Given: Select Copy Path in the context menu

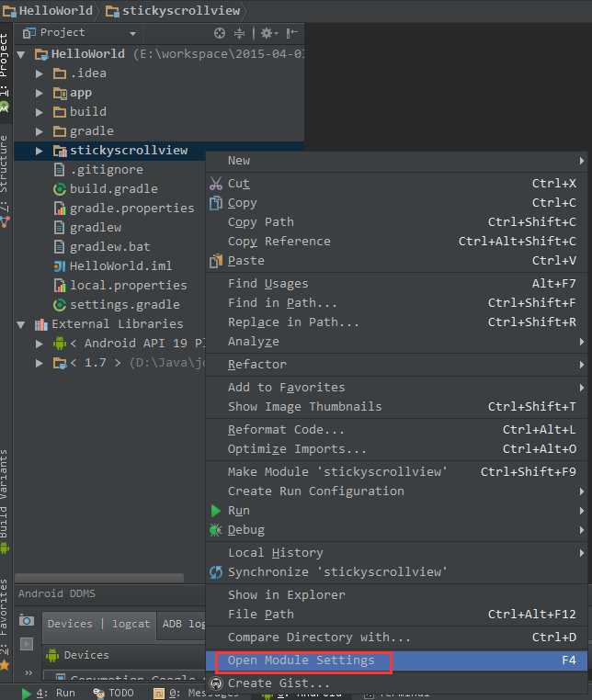Looking at the screenshot, I should coord(261,221).
